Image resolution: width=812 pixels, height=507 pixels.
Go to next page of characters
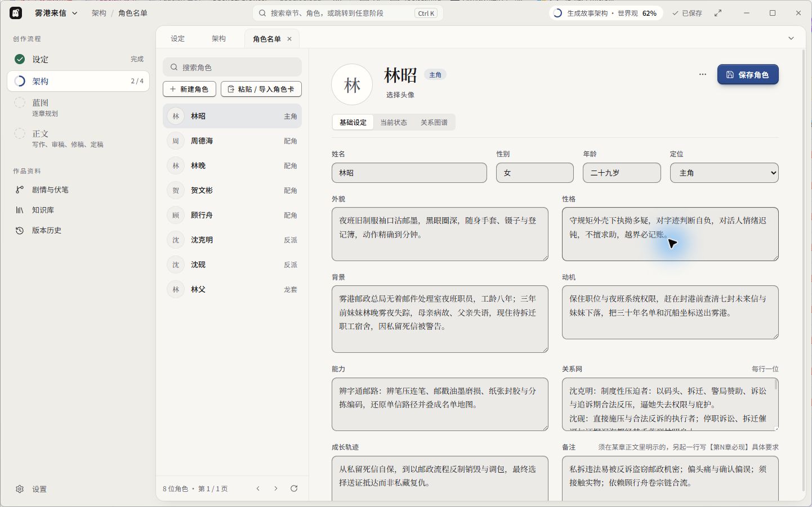276,488
